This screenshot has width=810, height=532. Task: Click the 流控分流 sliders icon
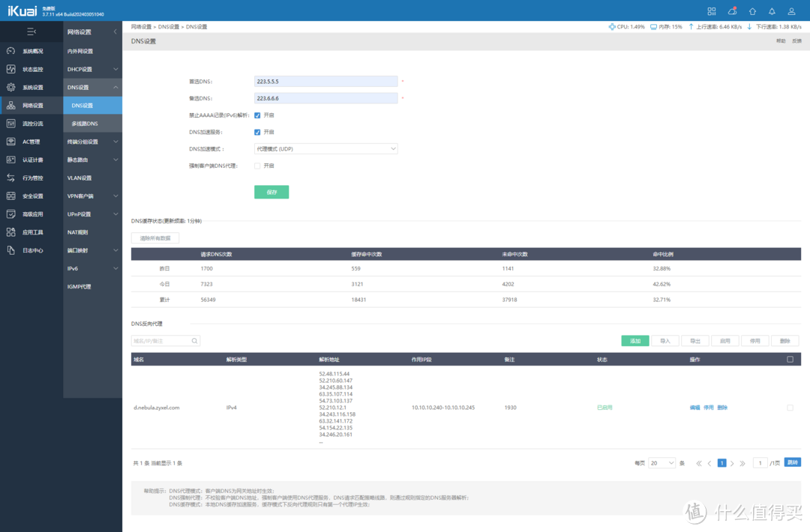[10, 124]
